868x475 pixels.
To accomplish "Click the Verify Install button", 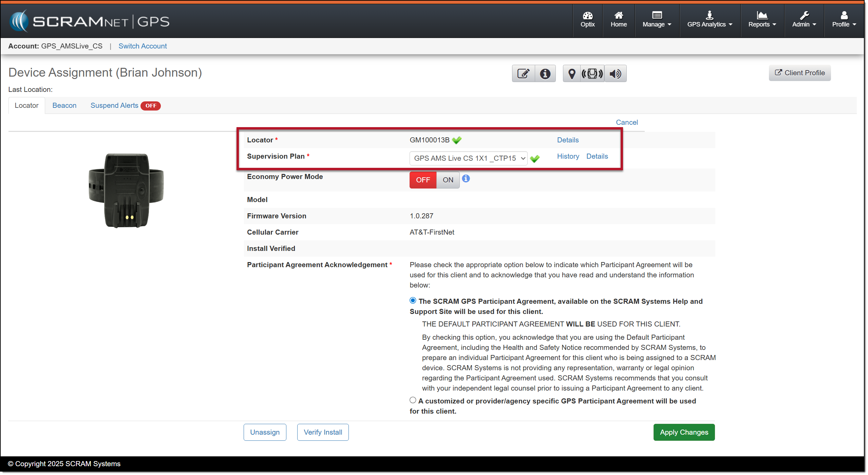I will coord(323,432).
